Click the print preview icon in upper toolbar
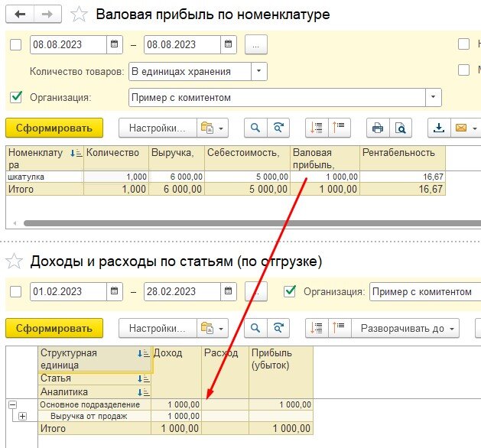Image resolution: width=481 pixels, height=448 pixels. (x=399, y=128)
